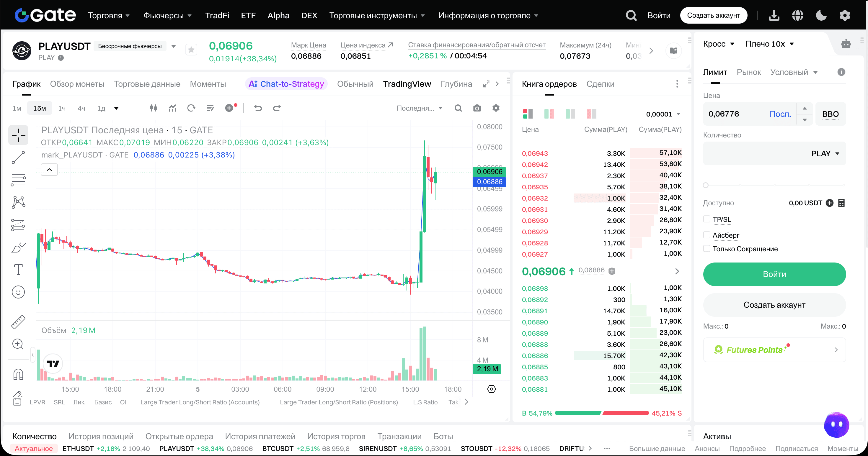Screen dimensions: 868x456
Task: Open the Кросс margin mode dropdown
Action: click(x=718, y=44)
